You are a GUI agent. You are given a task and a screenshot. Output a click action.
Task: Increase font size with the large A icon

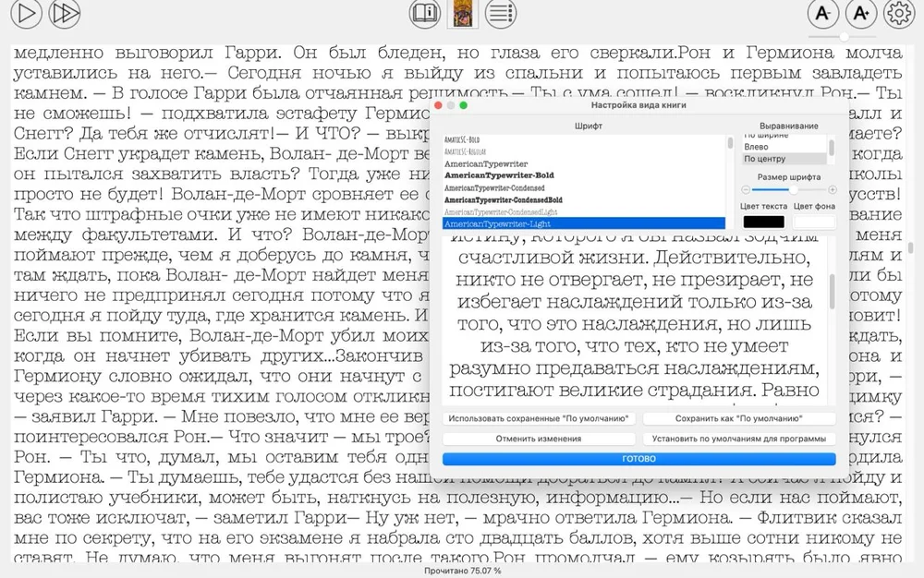coord(861,14)
